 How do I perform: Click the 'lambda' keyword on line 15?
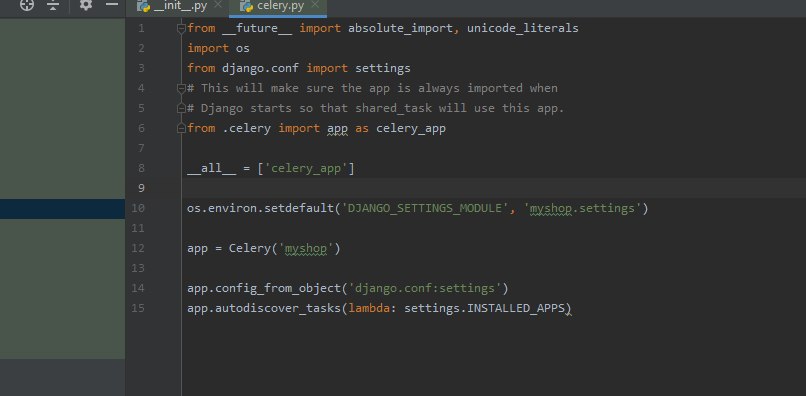click(369, 309)
